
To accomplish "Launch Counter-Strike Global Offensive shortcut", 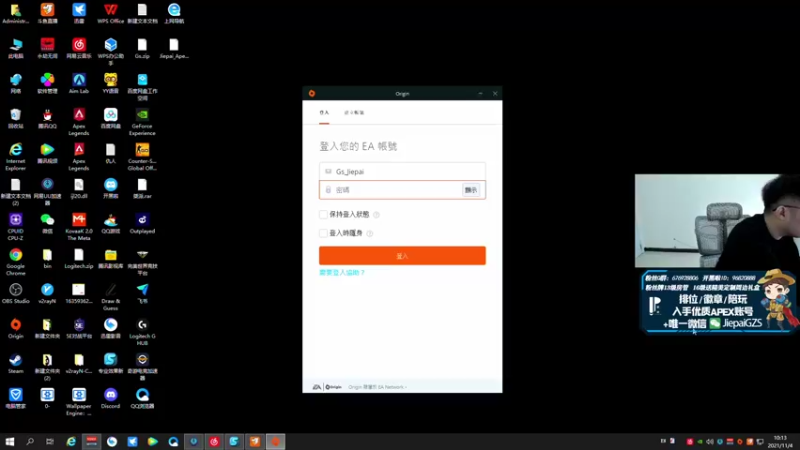I will pyautogui.click(x=142, y=157).
